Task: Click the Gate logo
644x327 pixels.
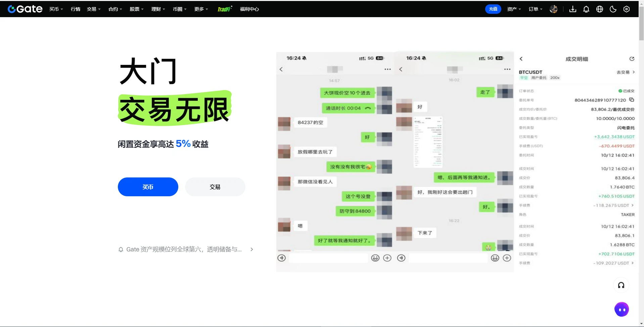Action: (25, 9)
